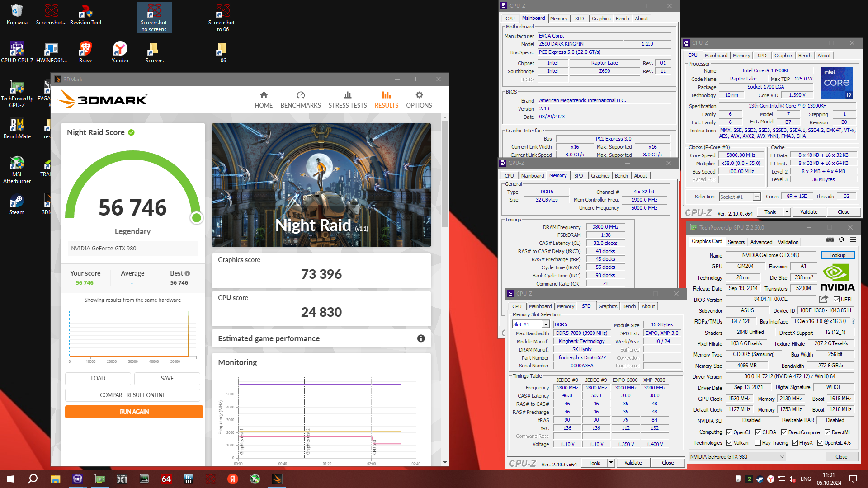The width and height of the screenshot is (868, 488).
Task: Open the NVIDIA GeForce GTX 980 GPU selector dropdown
Action: tap(737, 457)
